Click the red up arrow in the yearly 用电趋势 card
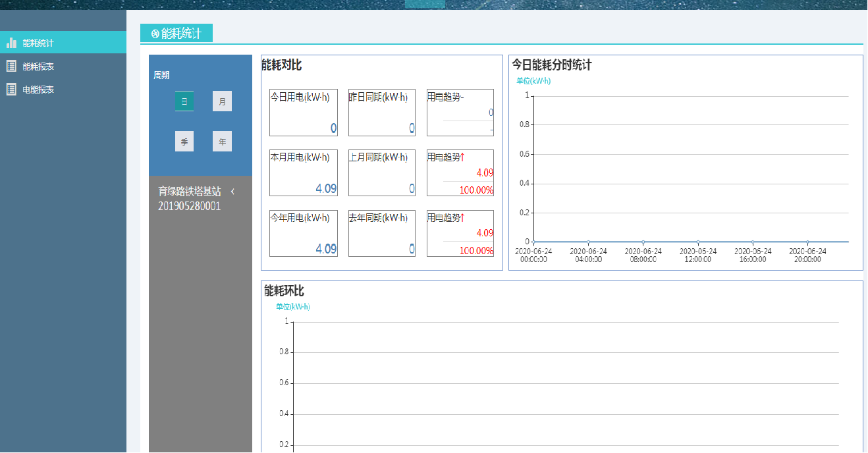Screen dimensions: 868x453 point(462,218)
